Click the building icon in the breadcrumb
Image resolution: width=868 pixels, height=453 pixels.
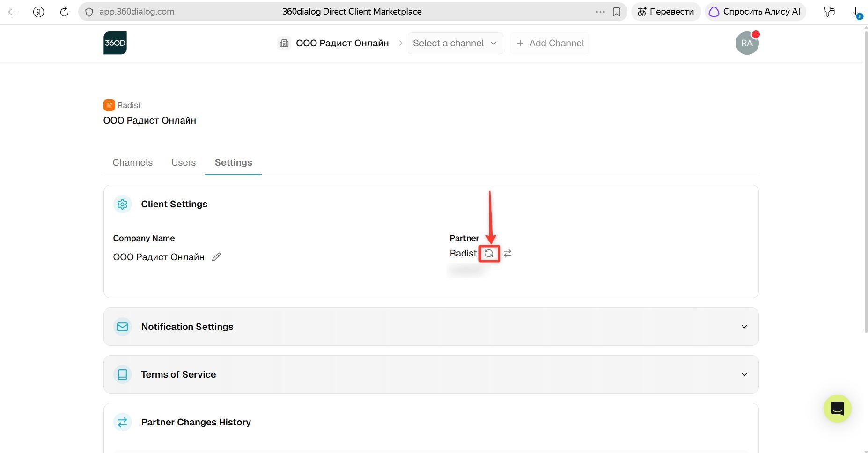[284, 43]
